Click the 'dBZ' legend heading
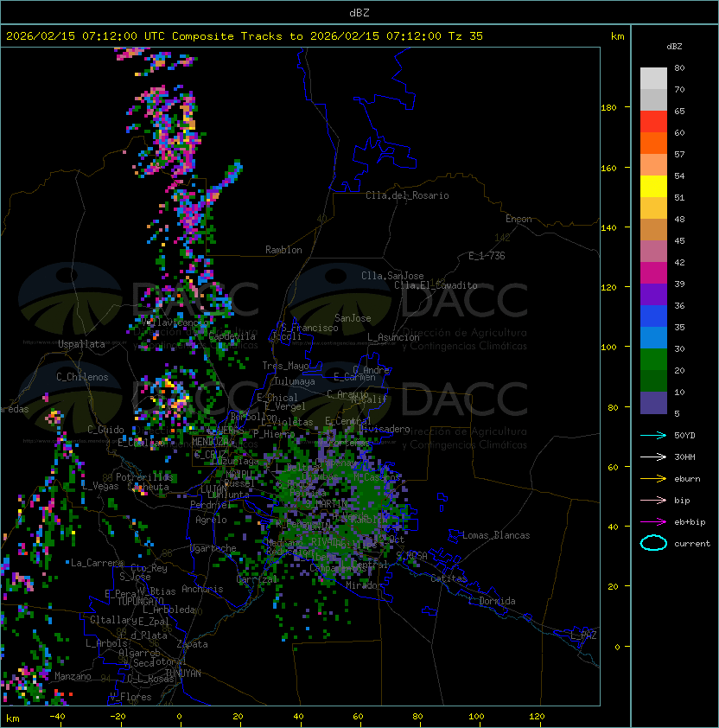719x728 pixels. click(x=674, y=47)
